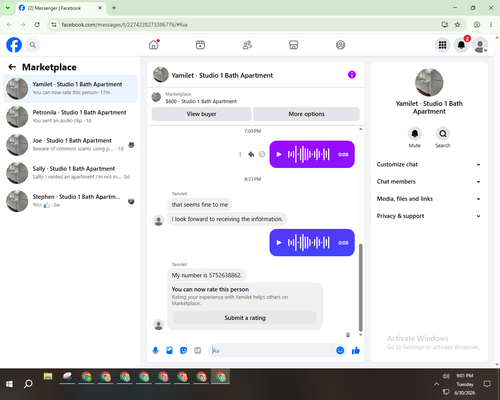500x400 pixels.
Task: Click the More options button
Action: tap(306, 114)
